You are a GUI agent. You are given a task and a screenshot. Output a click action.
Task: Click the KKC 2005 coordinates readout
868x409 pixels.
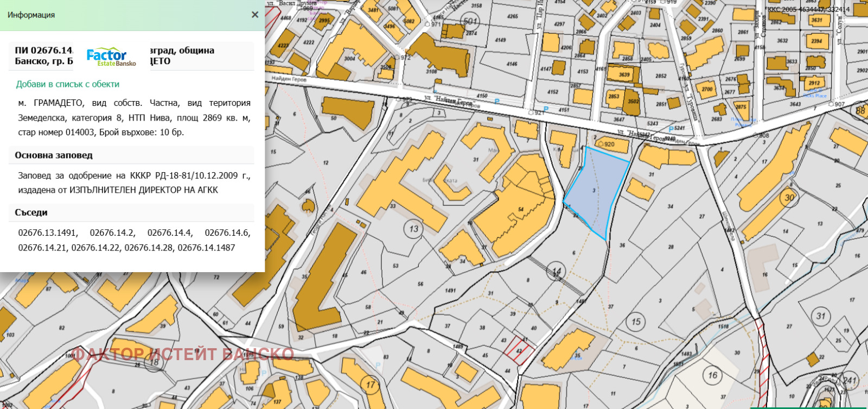(x=807, y=9)
